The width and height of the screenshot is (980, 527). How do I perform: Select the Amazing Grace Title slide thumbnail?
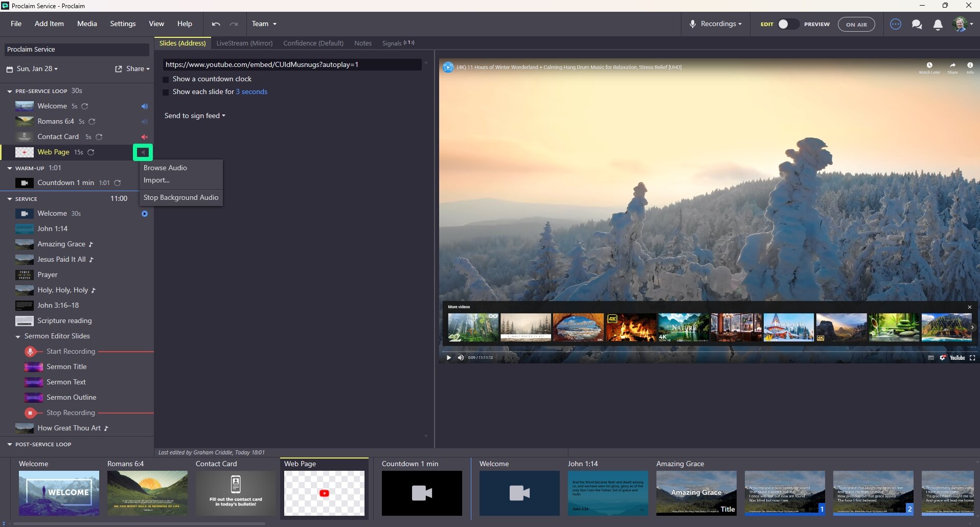click(x=696, y=492)
